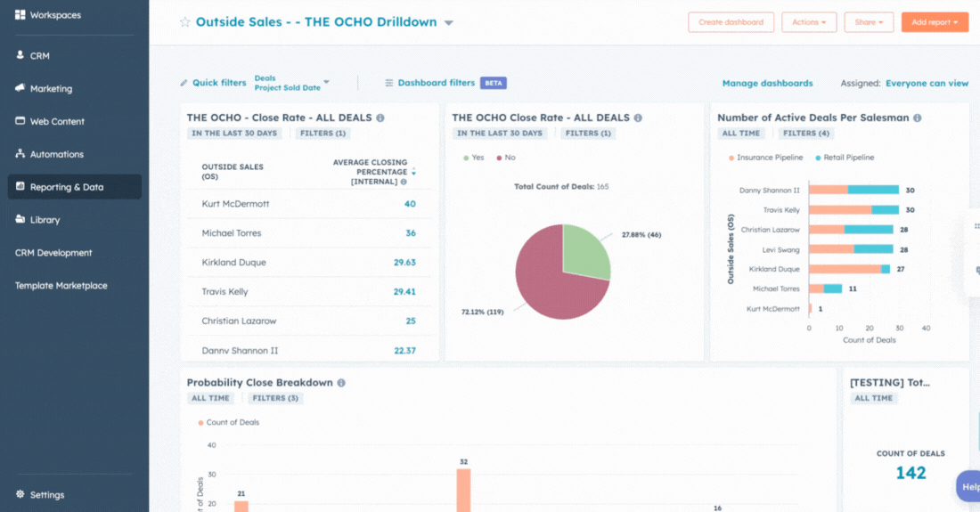
Task: Click the Library folder icon
Action: [x=20, y=218]
